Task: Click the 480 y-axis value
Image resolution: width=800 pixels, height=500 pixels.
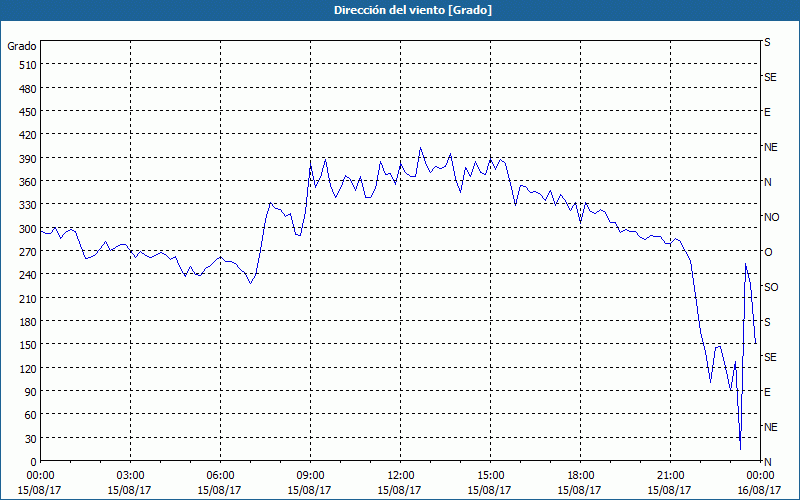Action: 28,89
